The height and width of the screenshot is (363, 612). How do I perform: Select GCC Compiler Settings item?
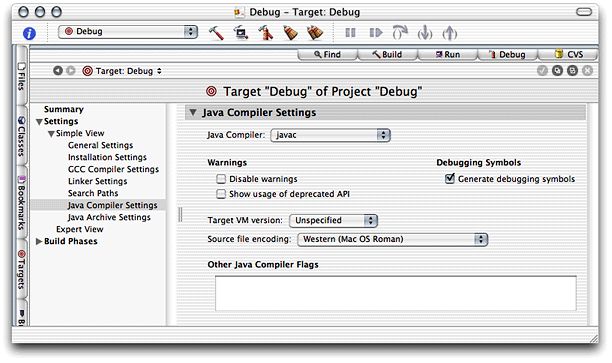[x=113, y=169]
